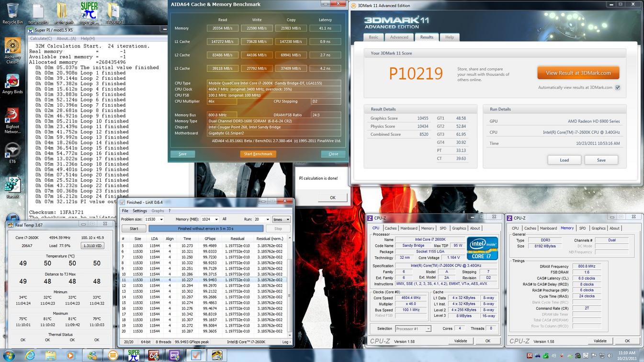Open the test results file on desktop
The width and height of the screenshot is (644, 362).
[x=38, y=12]
